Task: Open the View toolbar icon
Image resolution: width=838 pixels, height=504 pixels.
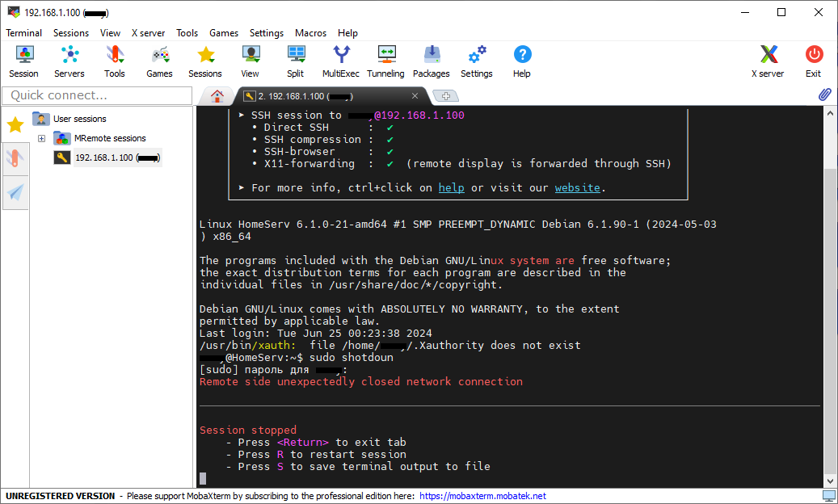Action: tap(251, 61)
